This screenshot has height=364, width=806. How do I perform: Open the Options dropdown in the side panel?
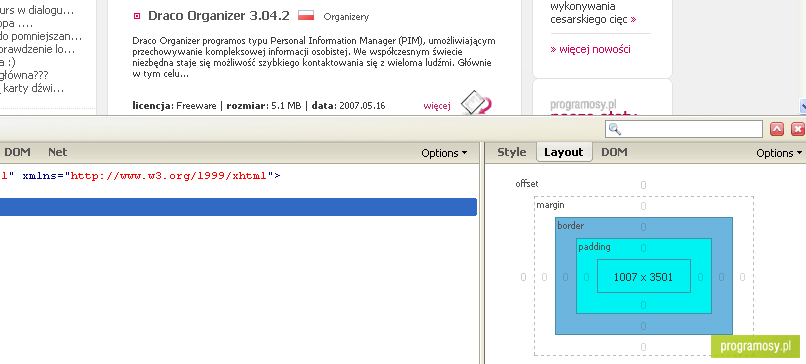click(x=779, y=153)
